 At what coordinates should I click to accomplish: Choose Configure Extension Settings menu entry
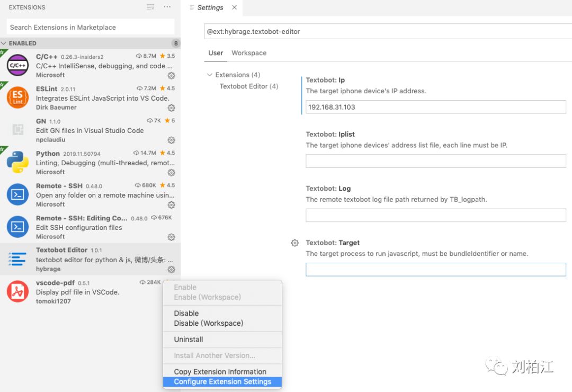coord(222,381)
